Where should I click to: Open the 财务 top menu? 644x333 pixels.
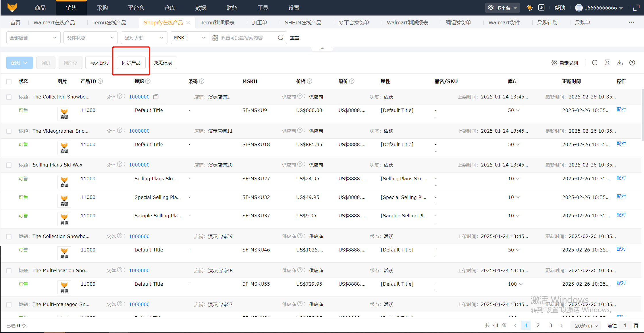point(232,8)
